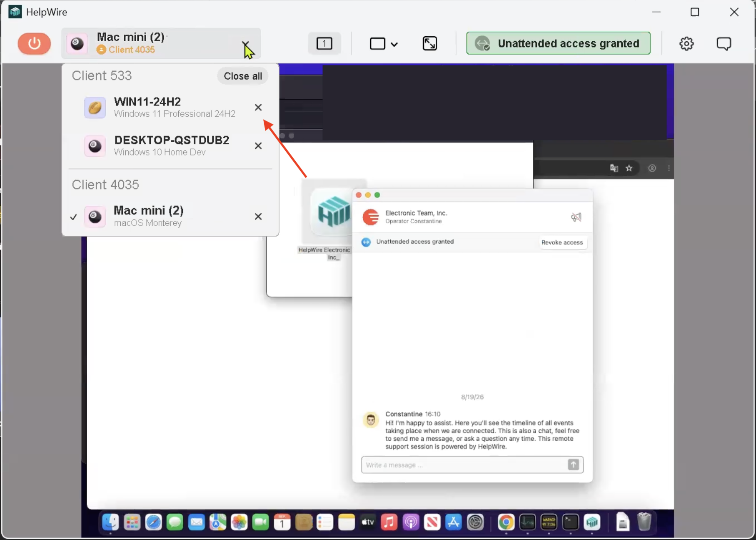
Task: Click the red power disconnect button
Action: (x=34, y=43)
